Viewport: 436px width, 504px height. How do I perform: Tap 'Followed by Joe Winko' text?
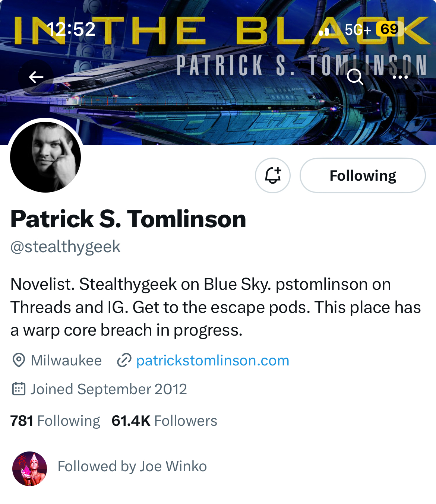click(132, 466)
